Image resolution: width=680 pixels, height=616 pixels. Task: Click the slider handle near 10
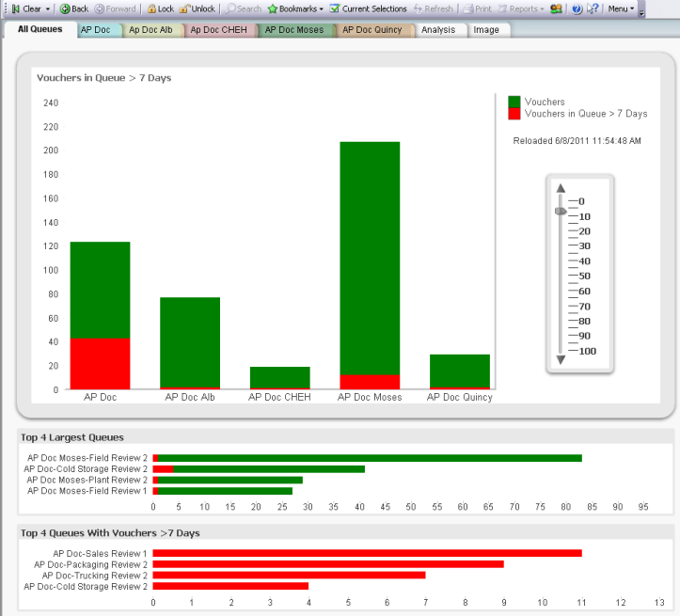(561, 212)
